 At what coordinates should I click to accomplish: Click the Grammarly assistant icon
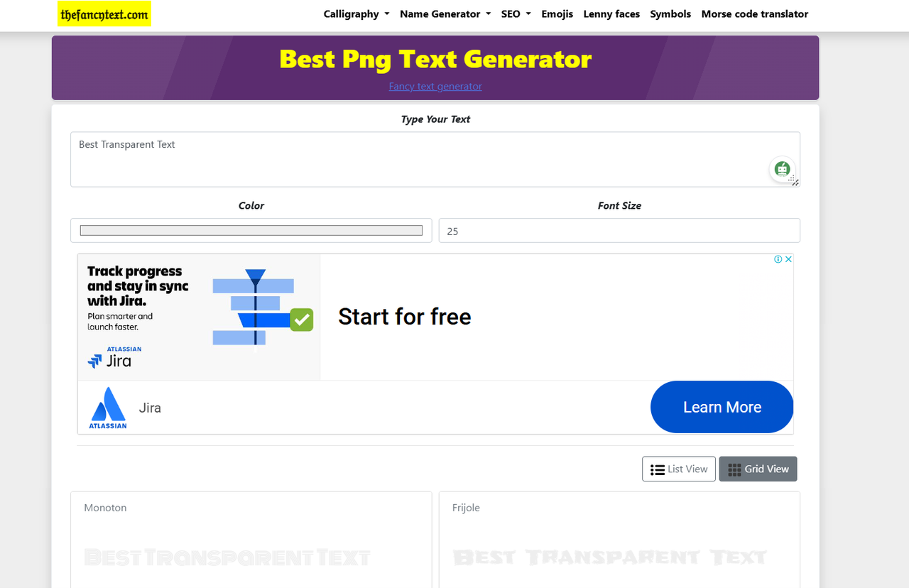click(782, 170)
